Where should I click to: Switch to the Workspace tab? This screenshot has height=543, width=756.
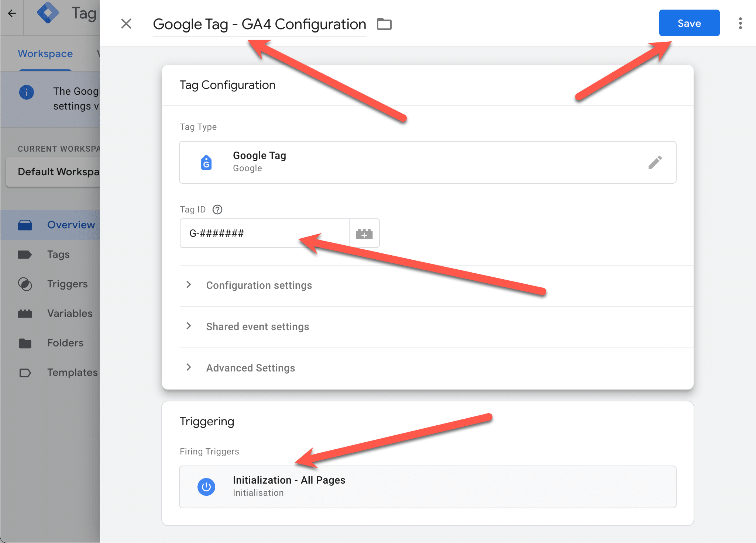(45, 54)
